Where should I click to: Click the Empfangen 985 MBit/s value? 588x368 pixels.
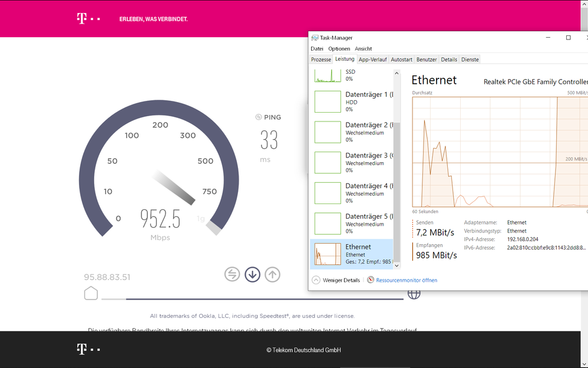click(x=437, y=255)
